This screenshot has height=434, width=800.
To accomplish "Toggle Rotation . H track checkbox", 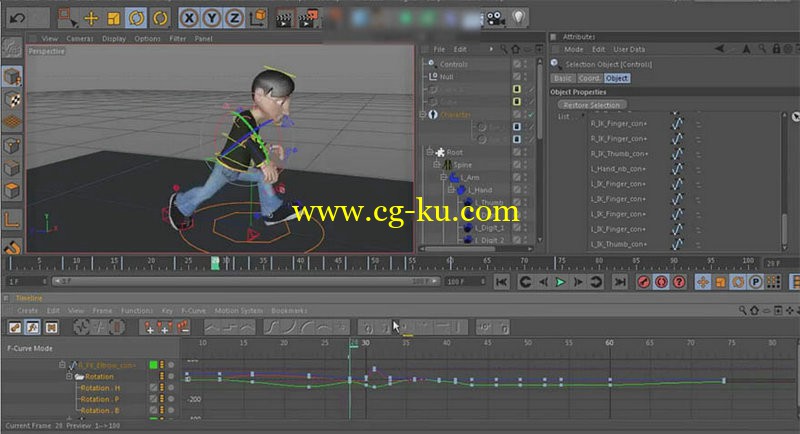I will [153, 388].
